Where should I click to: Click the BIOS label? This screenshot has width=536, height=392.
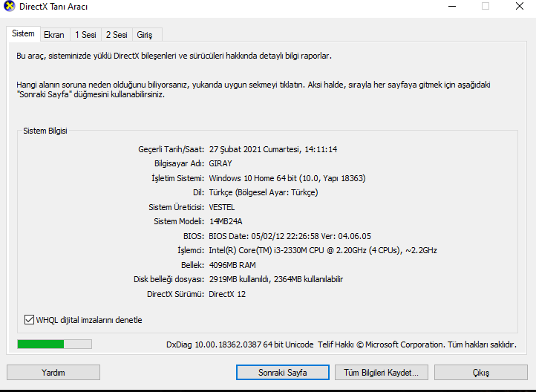[194, 236]
